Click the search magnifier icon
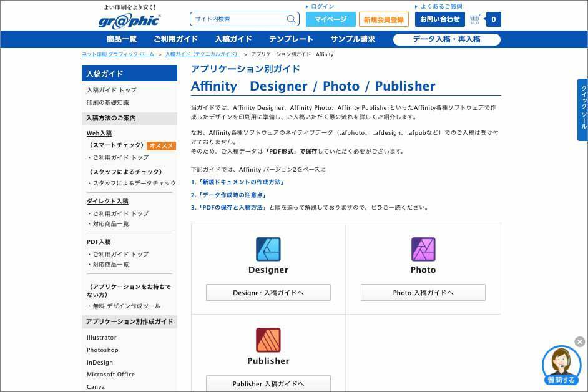 click(x=291, y=19)
